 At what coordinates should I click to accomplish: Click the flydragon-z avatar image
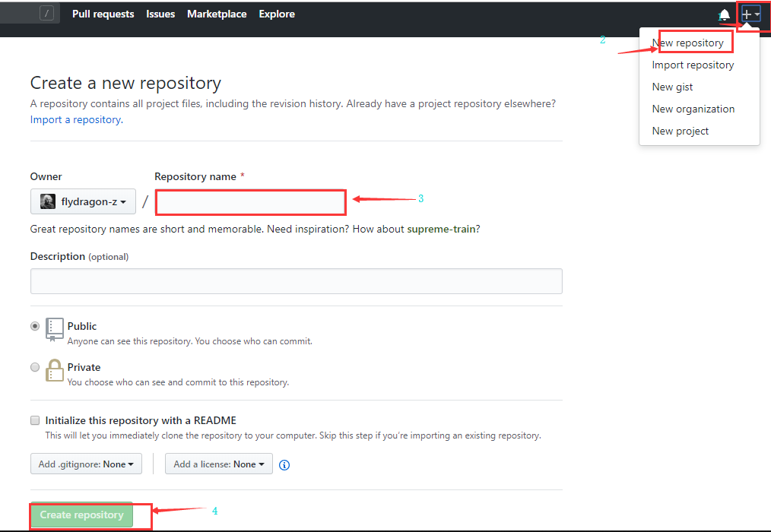48,201
